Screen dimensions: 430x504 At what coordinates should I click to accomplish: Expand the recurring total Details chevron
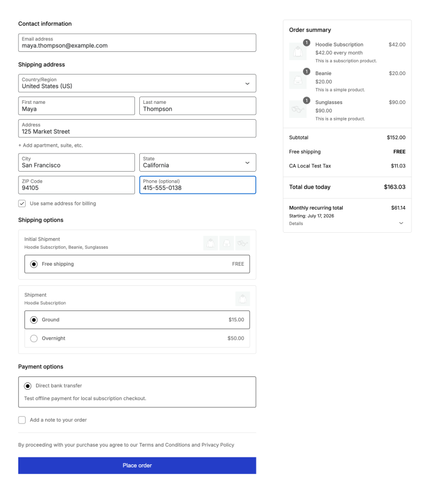tap(401, 223)
